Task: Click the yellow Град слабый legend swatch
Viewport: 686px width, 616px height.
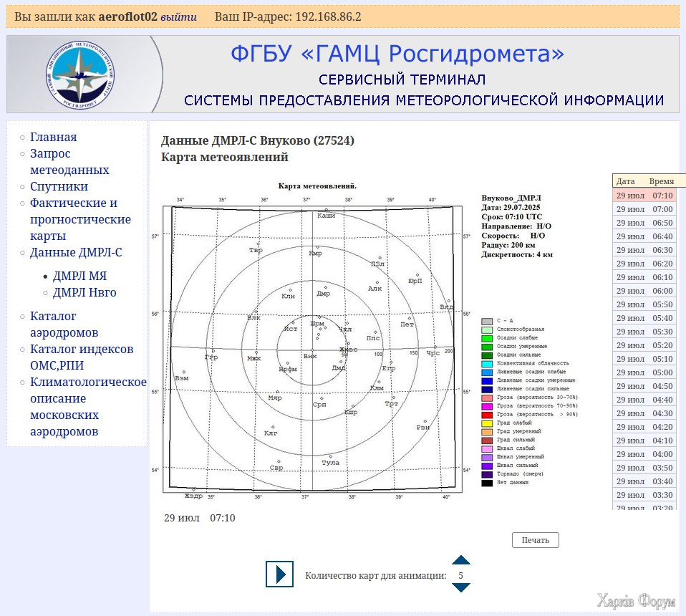Action: (487, 423)
